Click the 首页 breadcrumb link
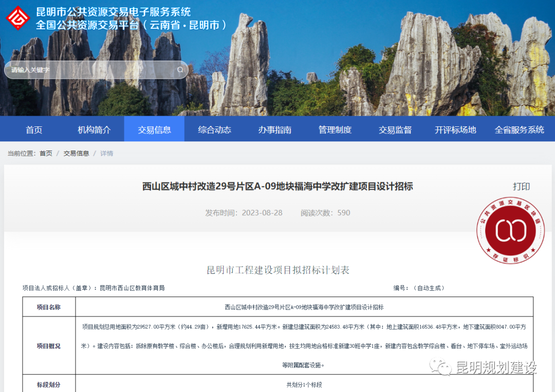Viewport: 555px width, 392px height. point(45,153)
